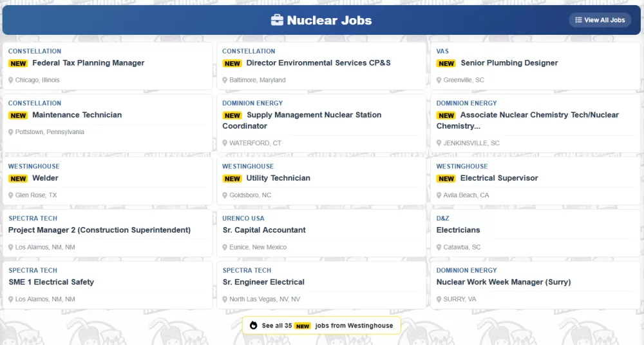
Task: Click the NEW badge on Federal Tax Planning Manager
Action: [x=18, y=63]
